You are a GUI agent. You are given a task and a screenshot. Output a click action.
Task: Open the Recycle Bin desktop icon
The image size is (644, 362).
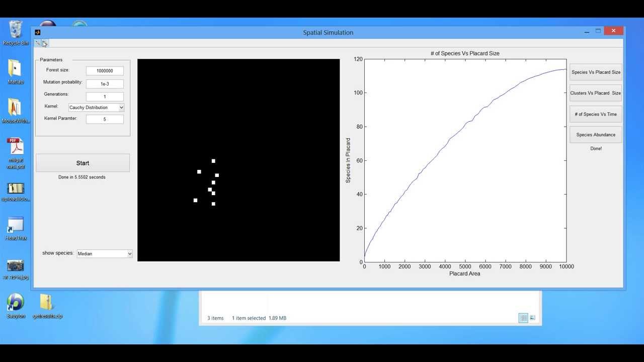[16, 33]
